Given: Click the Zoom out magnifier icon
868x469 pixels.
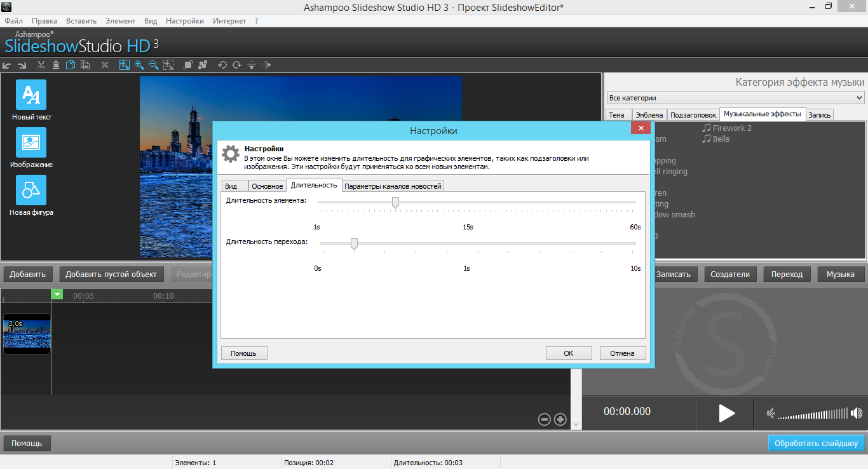Looking at the screenshot, I should point(154,65).
